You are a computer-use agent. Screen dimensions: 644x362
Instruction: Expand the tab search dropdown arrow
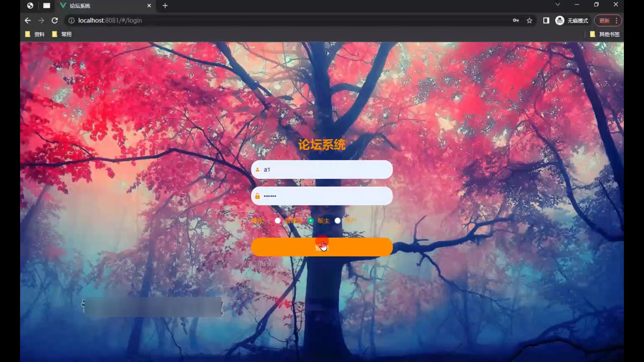point(557,5)
